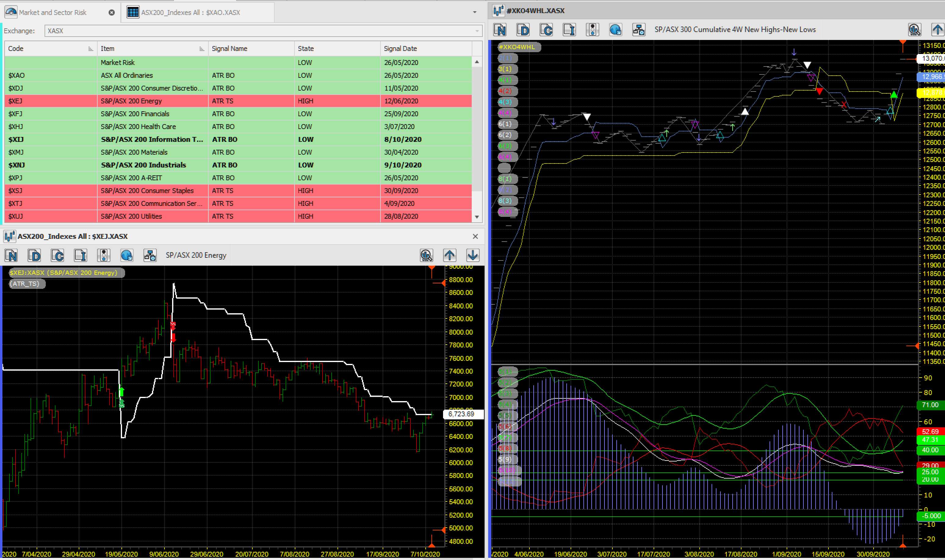Click the table scrollbar down arrow
Image resolution: width=945 pixels, height=560 pixels.
477,217
